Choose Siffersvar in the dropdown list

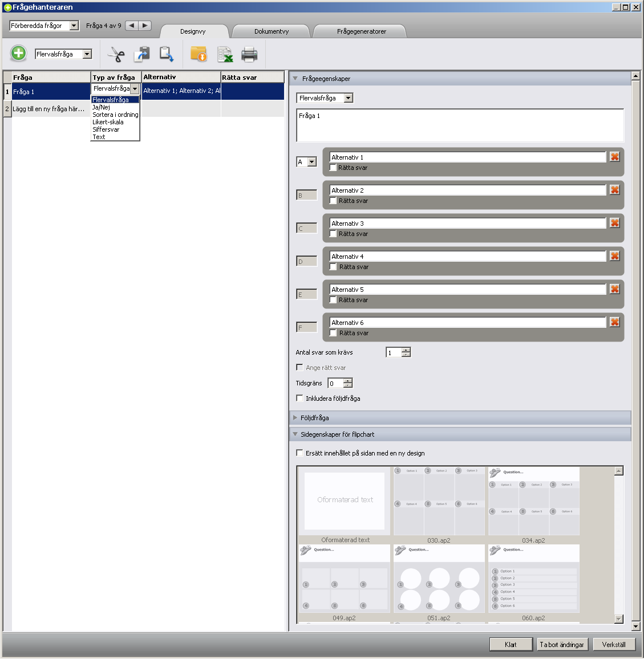coord(115,129)
